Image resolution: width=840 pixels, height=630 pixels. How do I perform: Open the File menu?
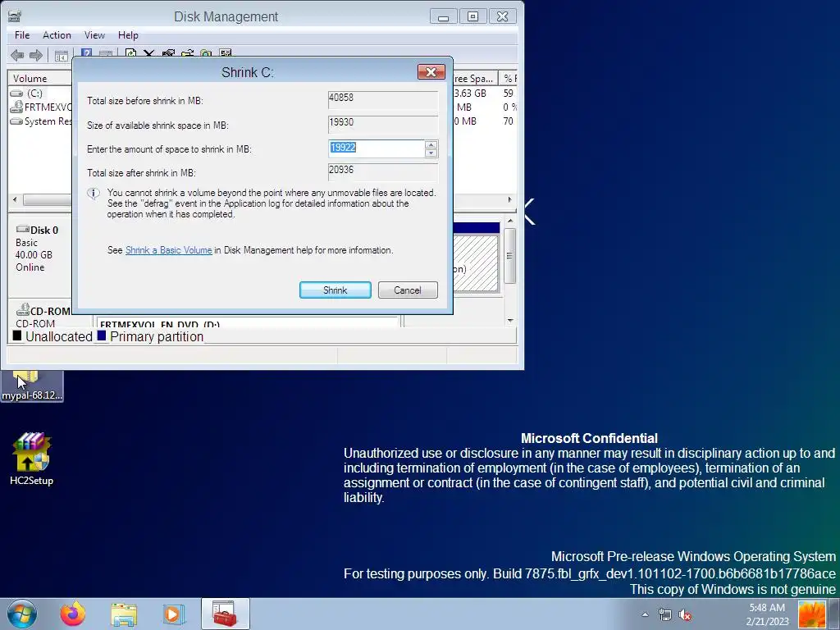click(22, 34)
